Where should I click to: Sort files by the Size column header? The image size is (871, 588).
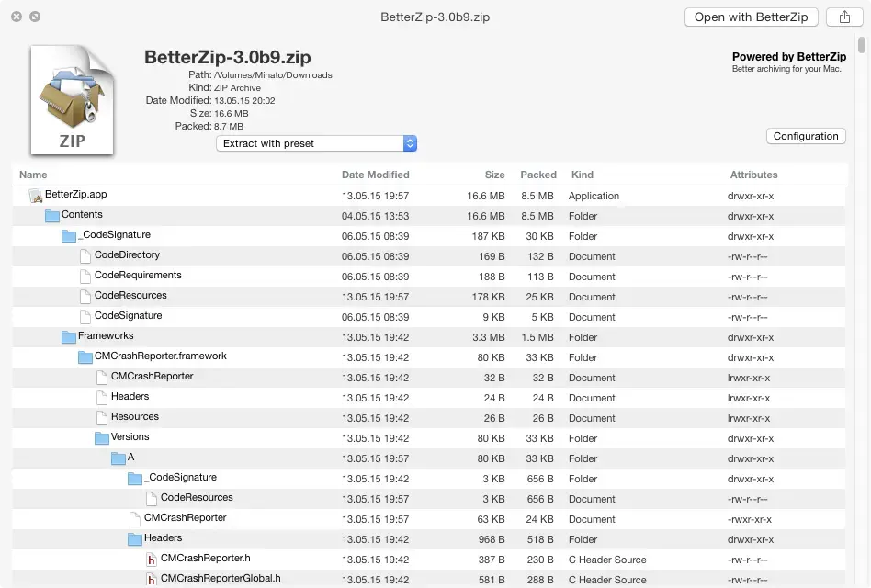494,175
